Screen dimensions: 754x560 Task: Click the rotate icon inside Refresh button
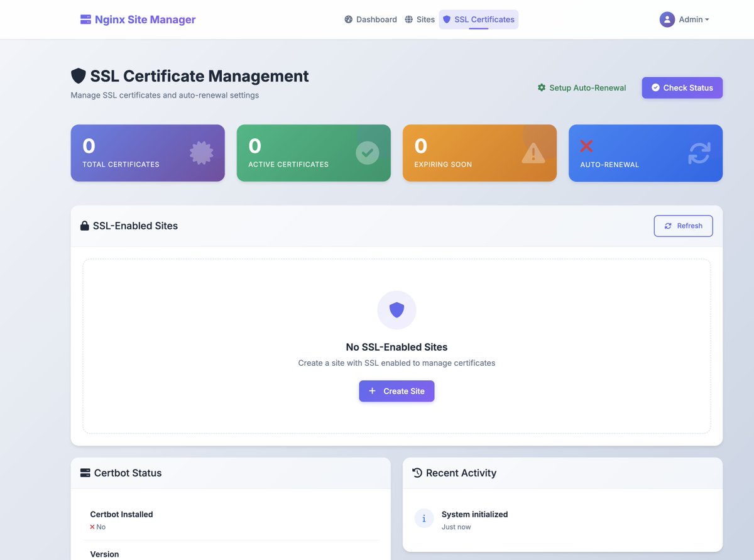click(x=668, y=226)
